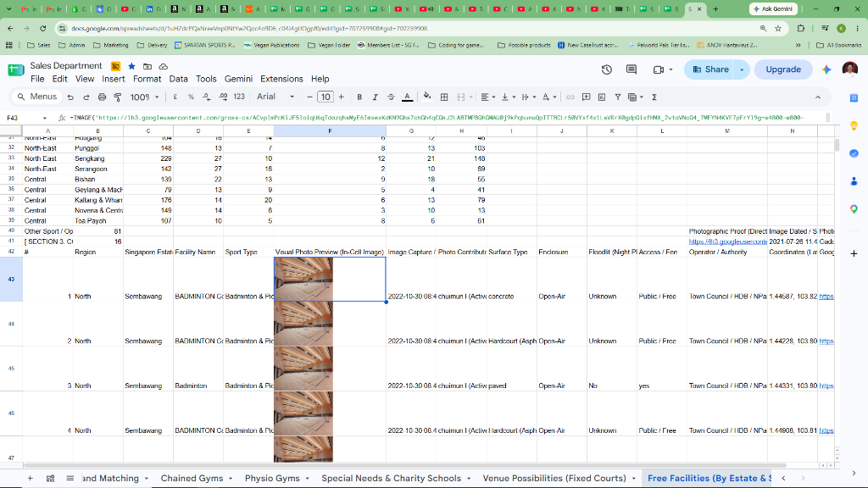Screen dimensions: 868x488
Task: Format as percent with the % button
Action: pos(191,97)
